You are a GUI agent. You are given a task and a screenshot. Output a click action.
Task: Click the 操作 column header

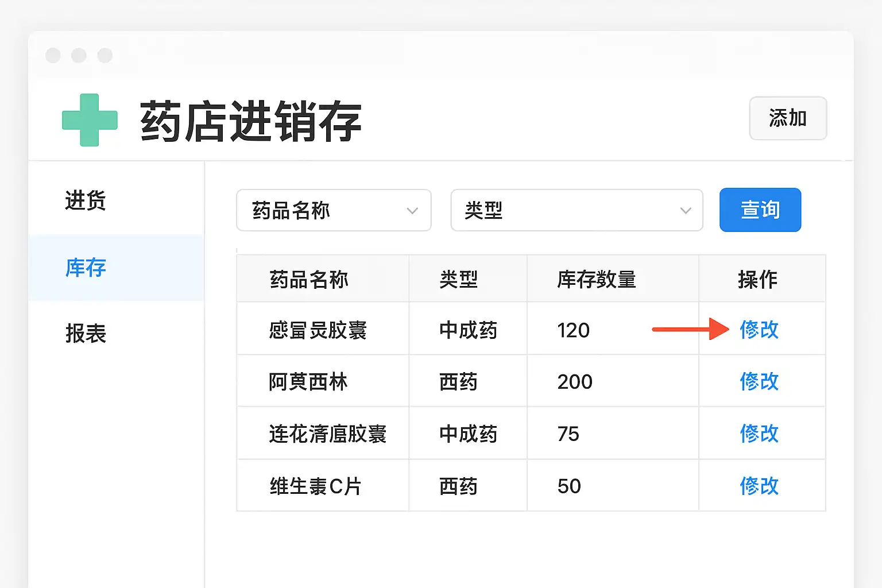(757, 280)
